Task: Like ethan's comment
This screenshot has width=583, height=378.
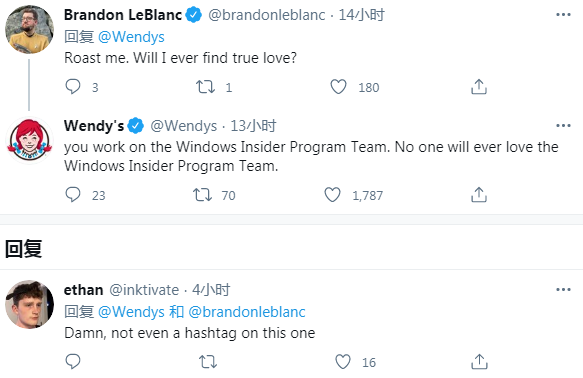Action: pyautogui.click(x=343, y=362)
